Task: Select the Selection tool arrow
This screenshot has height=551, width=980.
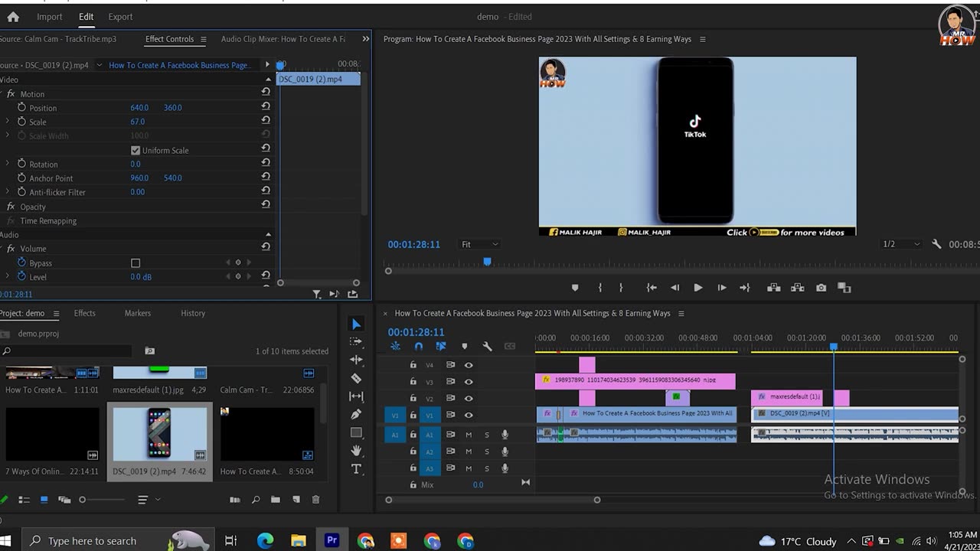Action: [x=356, y=324]
